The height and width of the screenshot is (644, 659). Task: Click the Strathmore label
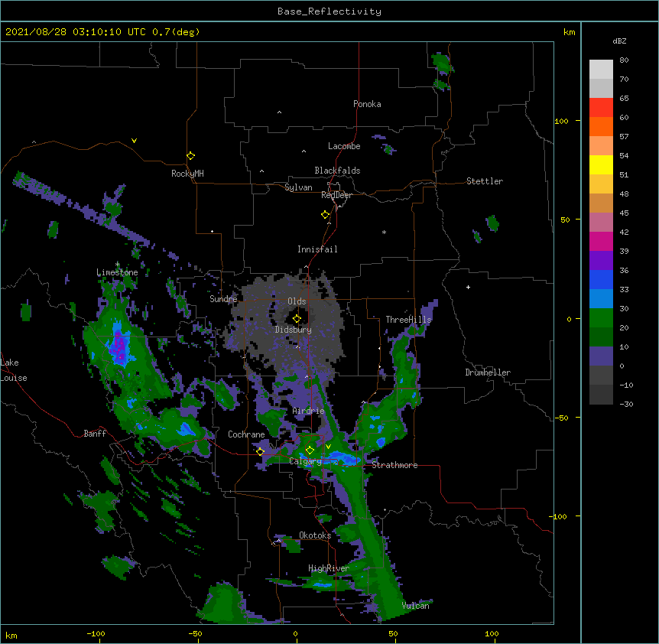pos(394,465)
